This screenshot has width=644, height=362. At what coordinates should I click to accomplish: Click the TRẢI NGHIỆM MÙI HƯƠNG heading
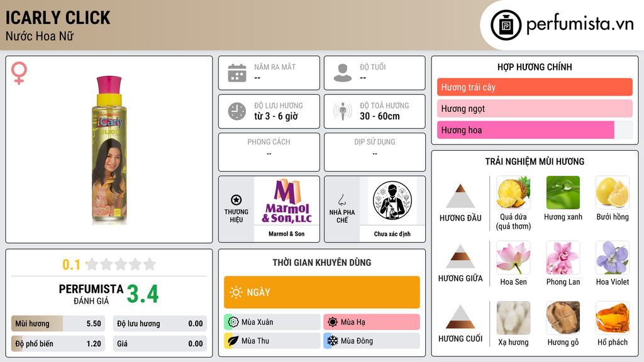pos(535,162)
